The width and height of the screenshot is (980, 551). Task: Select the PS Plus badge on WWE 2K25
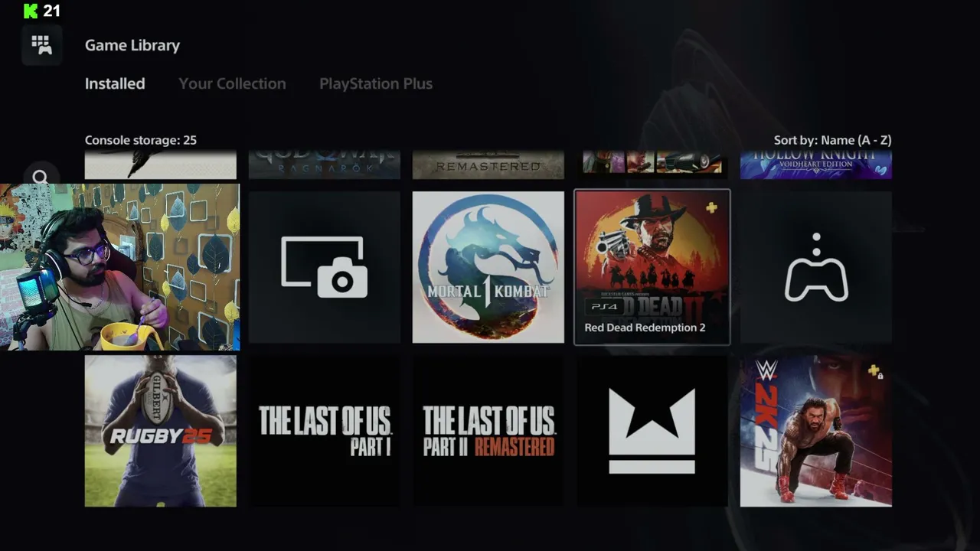pyautogui.click(x=874, y=371)
